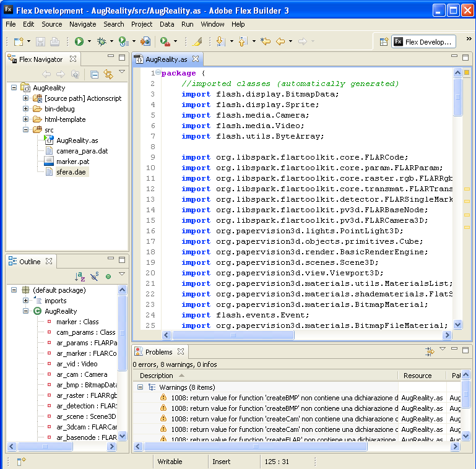Image resolution: width=476 pixels, height=469 pixels.
Task: Open the Window menu
Action: [212, 24]
